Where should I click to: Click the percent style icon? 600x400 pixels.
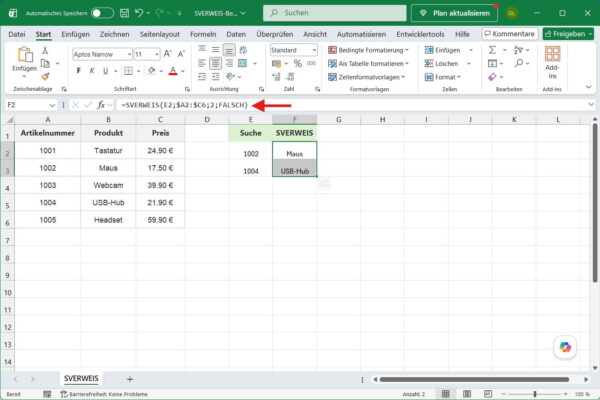298,64
